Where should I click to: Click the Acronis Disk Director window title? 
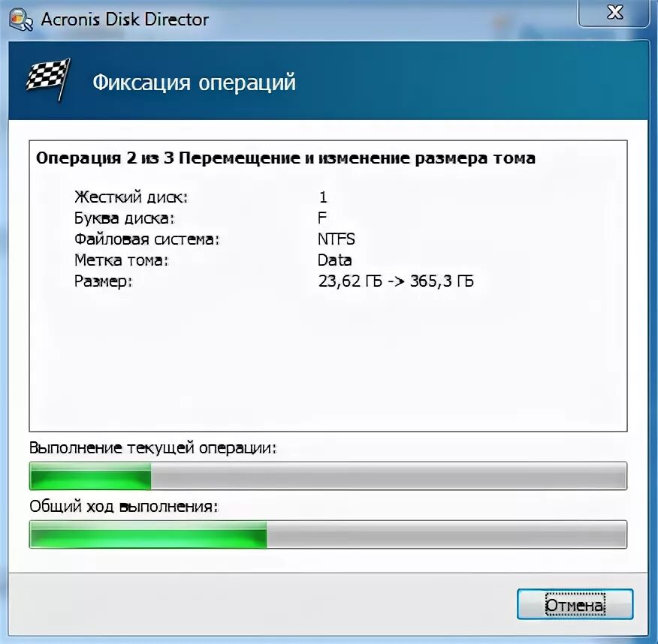tap(125, 20)
